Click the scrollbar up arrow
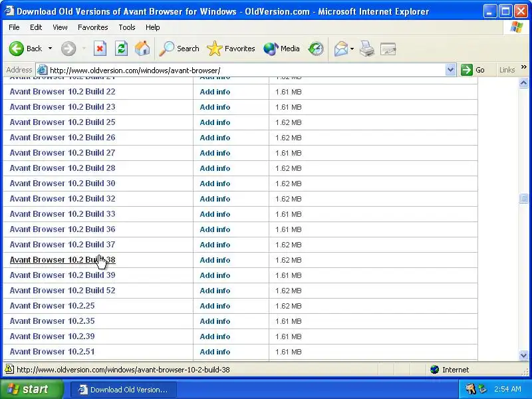Screen dimensions: 532x399 pyautogui.click(x=523, y=82)
